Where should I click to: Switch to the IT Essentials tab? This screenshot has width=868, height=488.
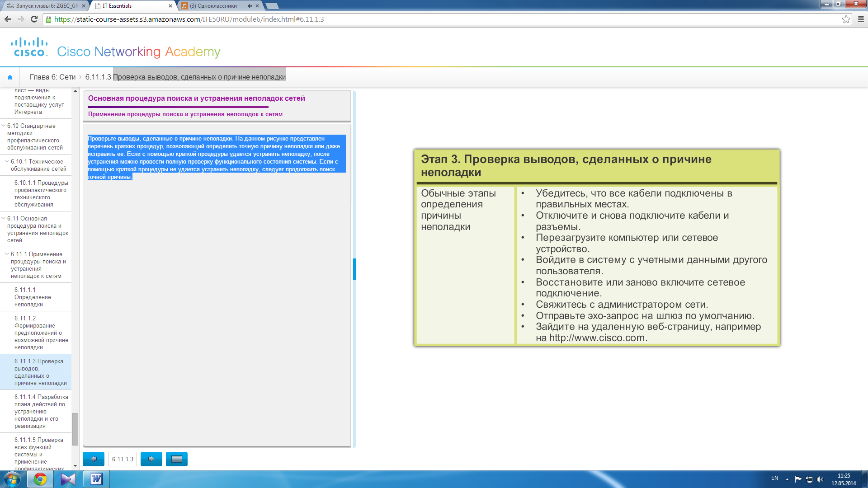tap(133, 6)
